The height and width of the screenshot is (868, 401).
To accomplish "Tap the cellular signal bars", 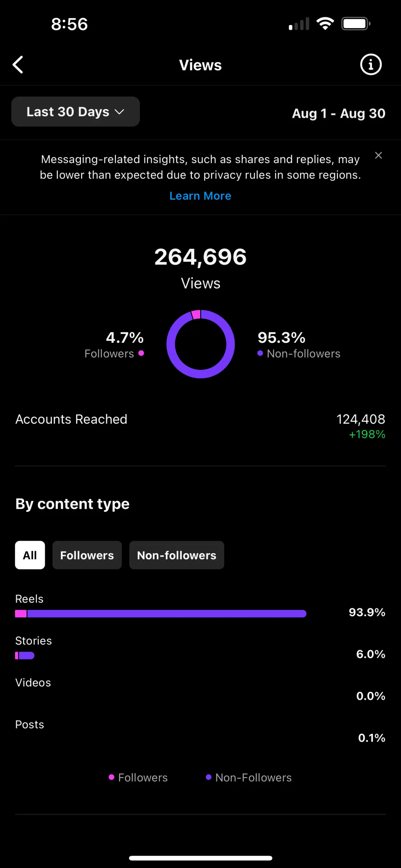I will (x=299, y=24).
